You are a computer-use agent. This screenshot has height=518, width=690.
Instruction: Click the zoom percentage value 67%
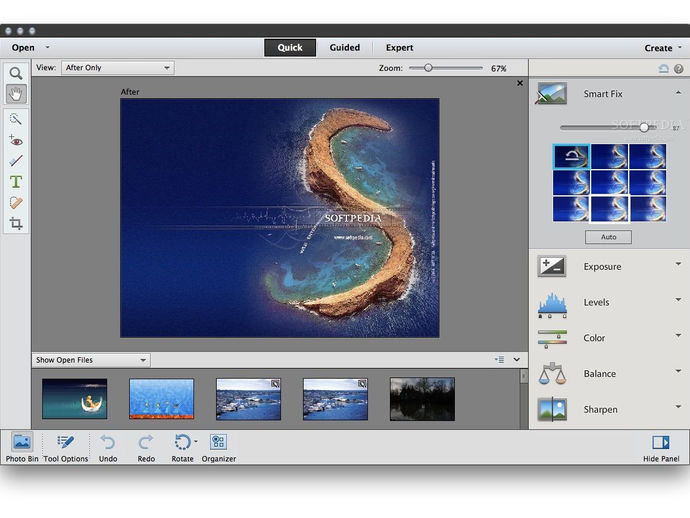(x=499, y=68)
